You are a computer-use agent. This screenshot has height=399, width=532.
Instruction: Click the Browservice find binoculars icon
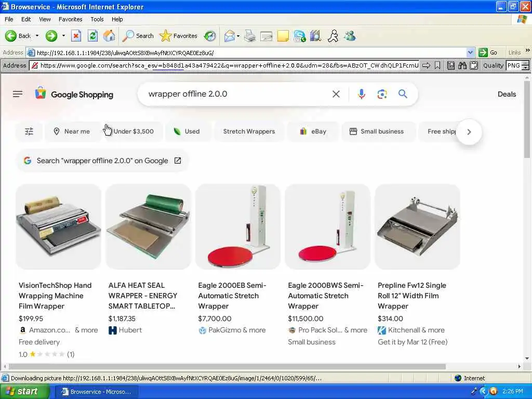click(462, 65)
